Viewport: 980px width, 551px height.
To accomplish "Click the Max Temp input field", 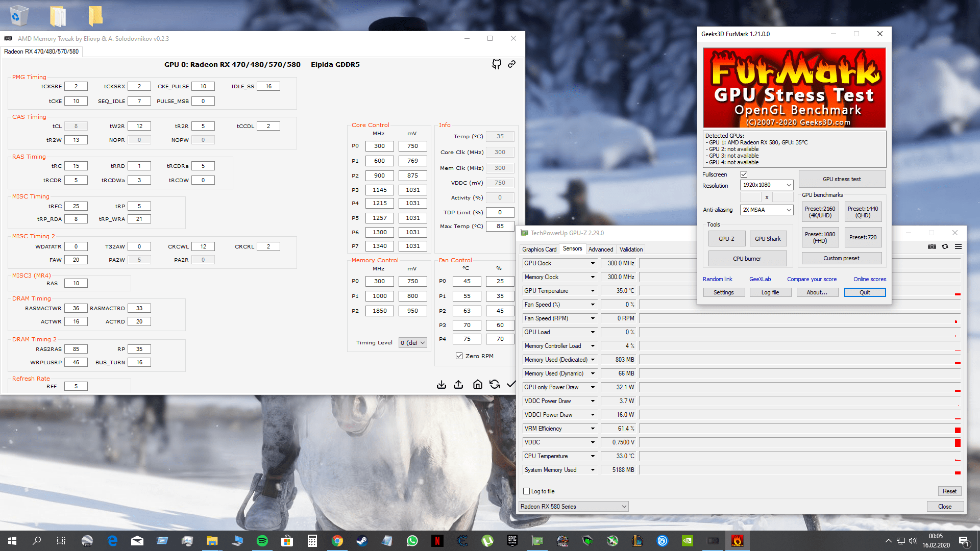I will pos(500,226).
